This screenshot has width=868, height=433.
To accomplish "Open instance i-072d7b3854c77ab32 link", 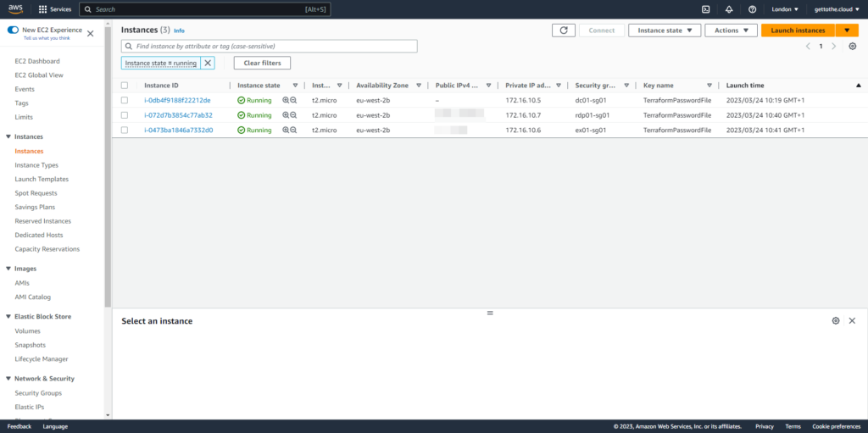I will coord(178,115).
